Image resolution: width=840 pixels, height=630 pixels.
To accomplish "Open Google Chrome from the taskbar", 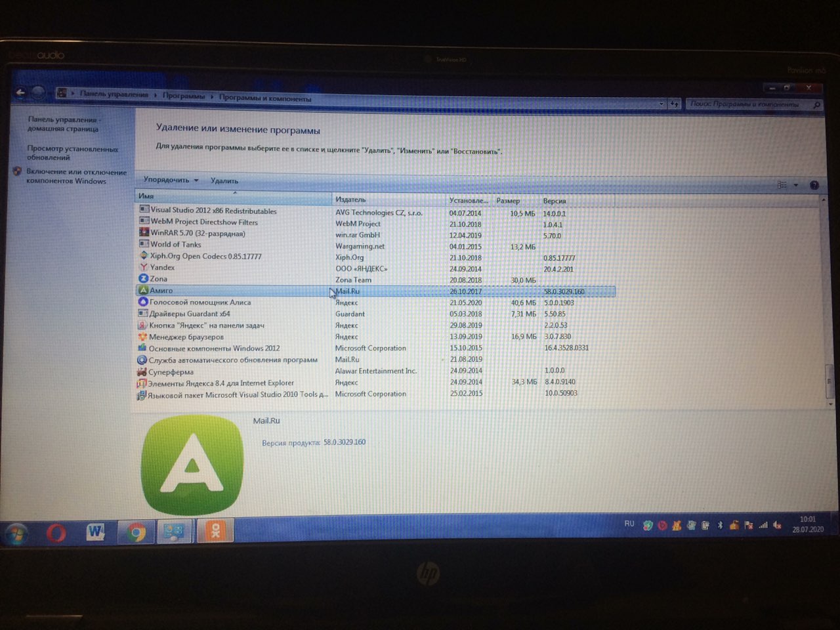I will click(x=136, y=532).
